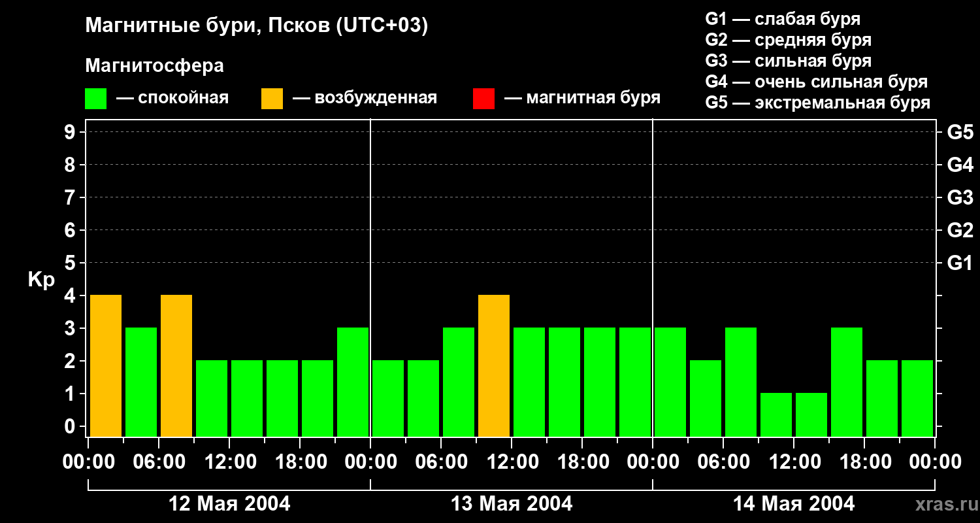Screen dimensions: 980x523
Task: Click the chart title 'Магнитные бури, Псков'
Action: tap(256, 26)
